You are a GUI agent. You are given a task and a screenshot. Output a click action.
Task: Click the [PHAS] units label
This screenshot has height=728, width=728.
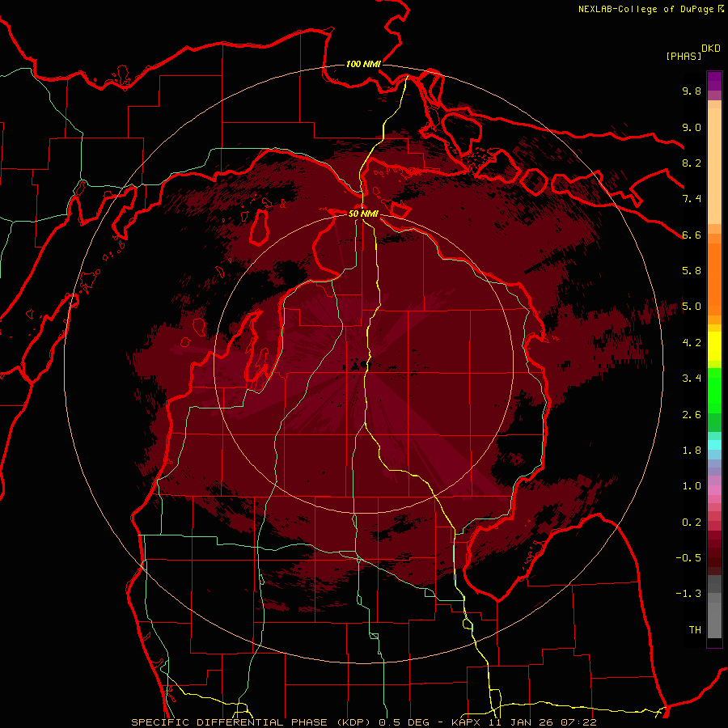(684, 57)
